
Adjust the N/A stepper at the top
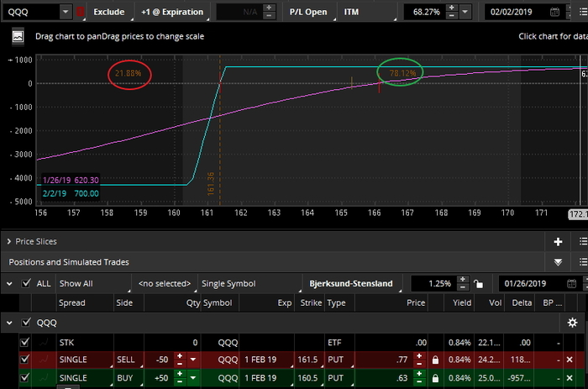pos(269,12)
